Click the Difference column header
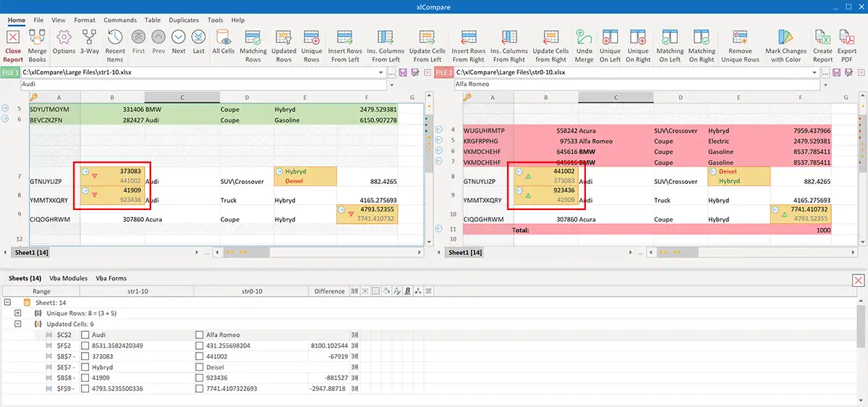868x407 pixels. tap(329, 291)
